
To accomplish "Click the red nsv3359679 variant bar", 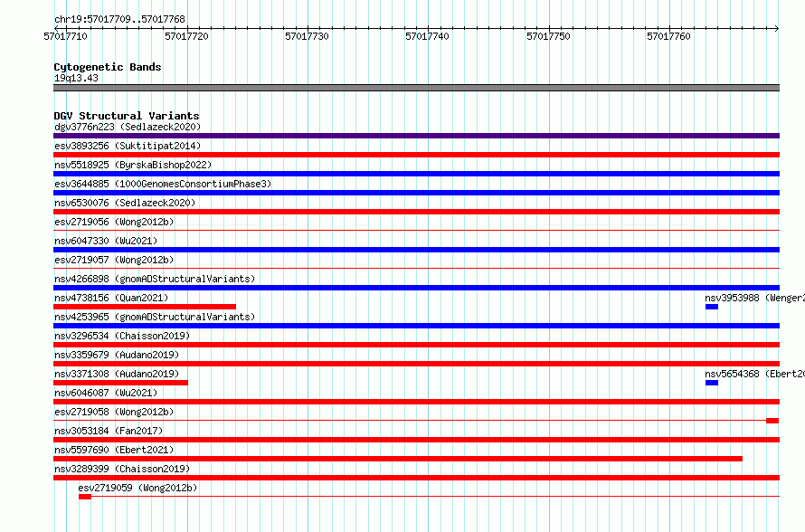I will [x=416, y=364].
